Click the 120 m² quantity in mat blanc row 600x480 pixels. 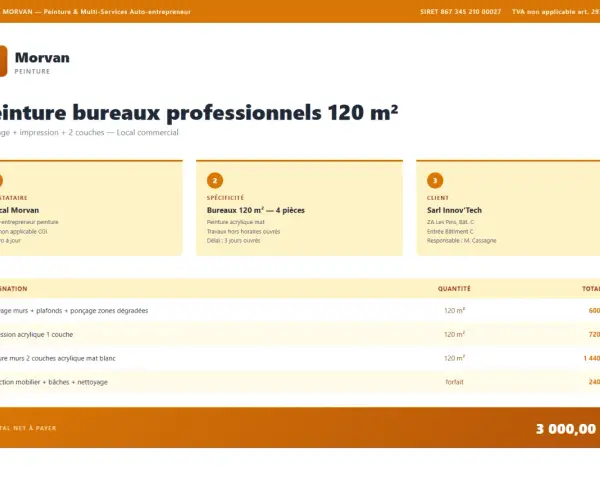[455, 358]
